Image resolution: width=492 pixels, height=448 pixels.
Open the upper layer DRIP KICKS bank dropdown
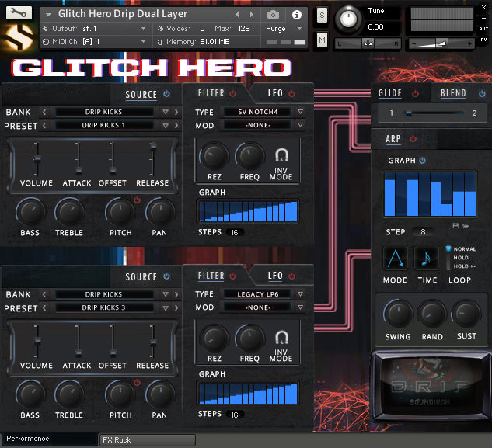tap(166, 112)
